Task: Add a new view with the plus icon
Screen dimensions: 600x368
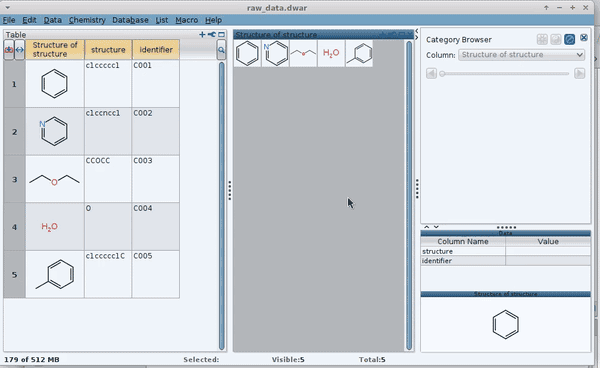Action: pyautogui.click(x=202, y=35)
